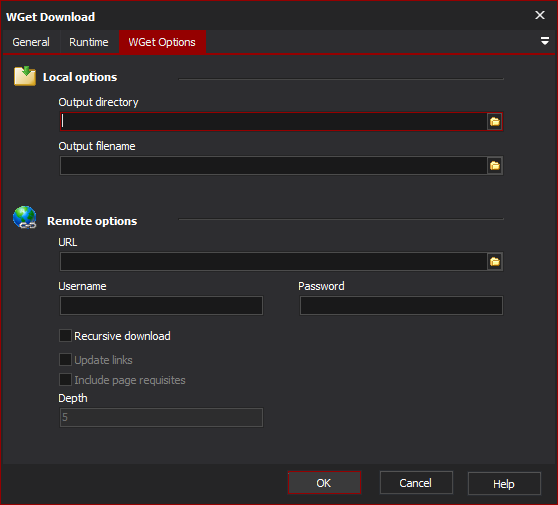Image resolution: width=558 pixels, height=505 pixels.
Task: Click the Local options folder icon
Action: 25,76
